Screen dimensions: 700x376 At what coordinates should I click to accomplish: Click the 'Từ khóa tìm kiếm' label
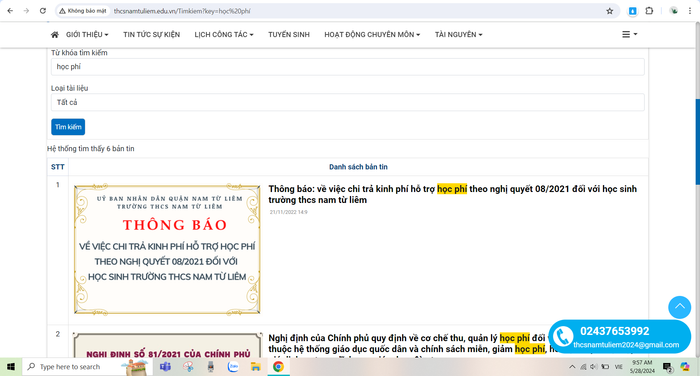79,53
